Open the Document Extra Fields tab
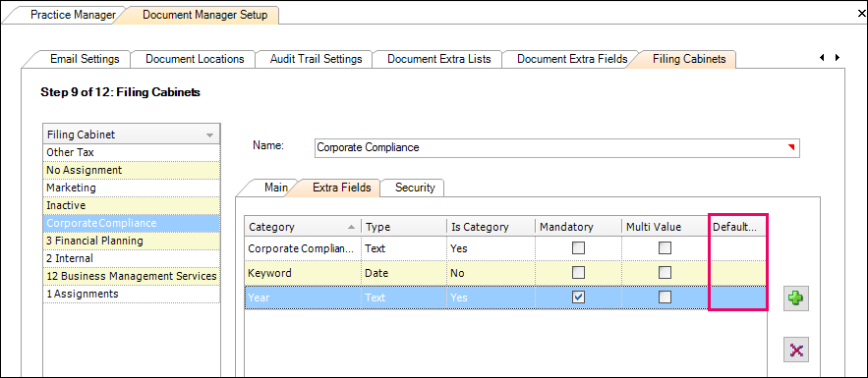The image size is (868, 378). [572, 59]
